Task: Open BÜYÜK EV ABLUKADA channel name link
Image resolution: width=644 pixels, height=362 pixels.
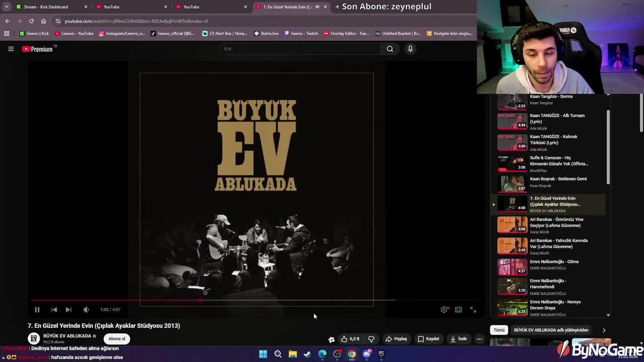Action: [x=67, y=336]
